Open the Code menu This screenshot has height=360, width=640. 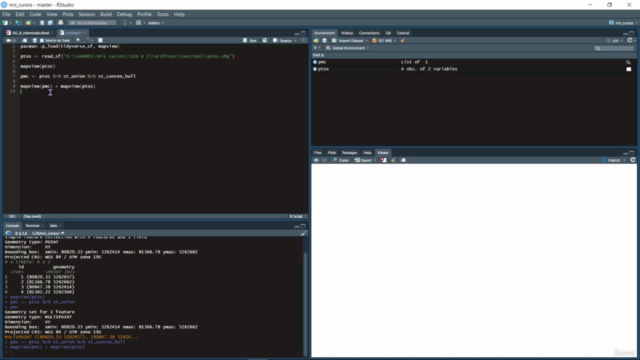[x=35, y=14]
